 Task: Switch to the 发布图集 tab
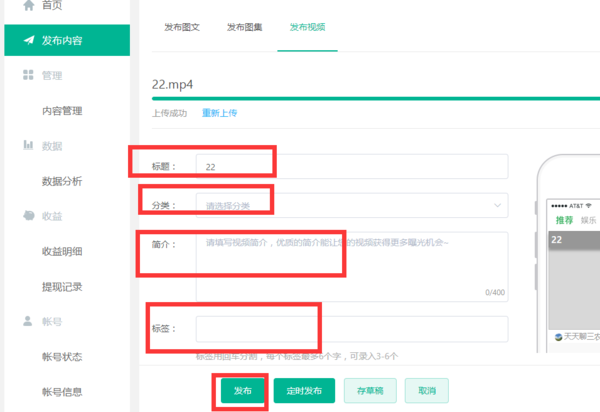pyautogui.click(x=245, y=27)
